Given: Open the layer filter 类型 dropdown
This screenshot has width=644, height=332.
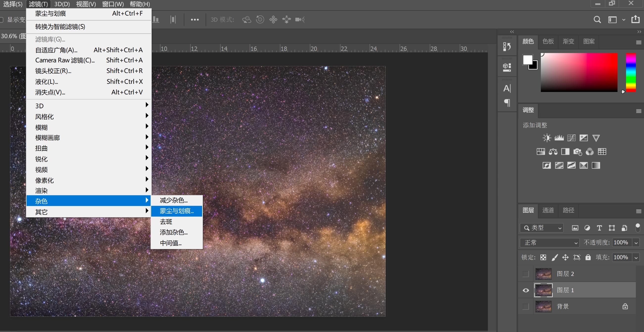Looking at the screenshot, I should click(x=542, y=228).
